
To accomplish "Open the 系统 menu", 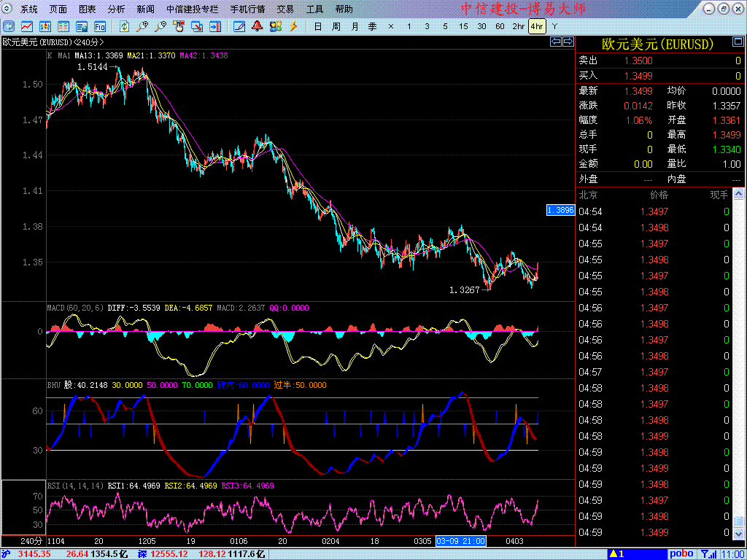I will [x=29, y=9].
